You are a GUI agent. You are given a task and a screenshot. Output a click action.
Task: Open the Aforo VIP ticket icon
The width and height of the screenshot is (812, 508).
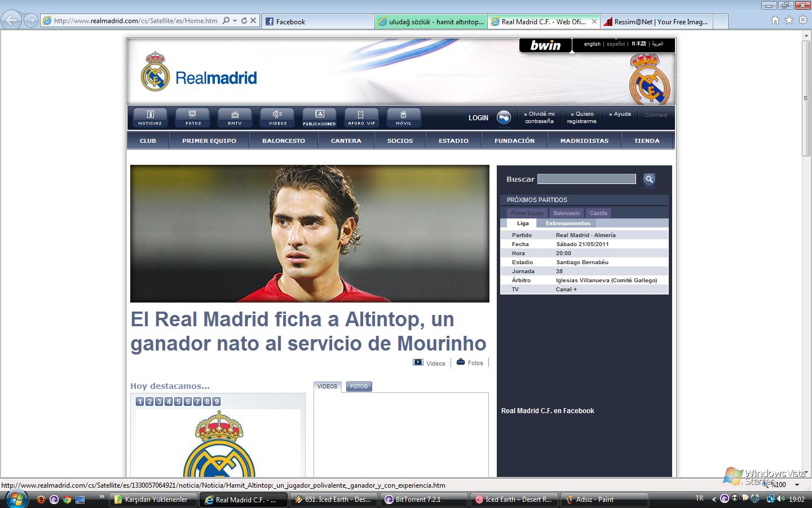[361, 117]
